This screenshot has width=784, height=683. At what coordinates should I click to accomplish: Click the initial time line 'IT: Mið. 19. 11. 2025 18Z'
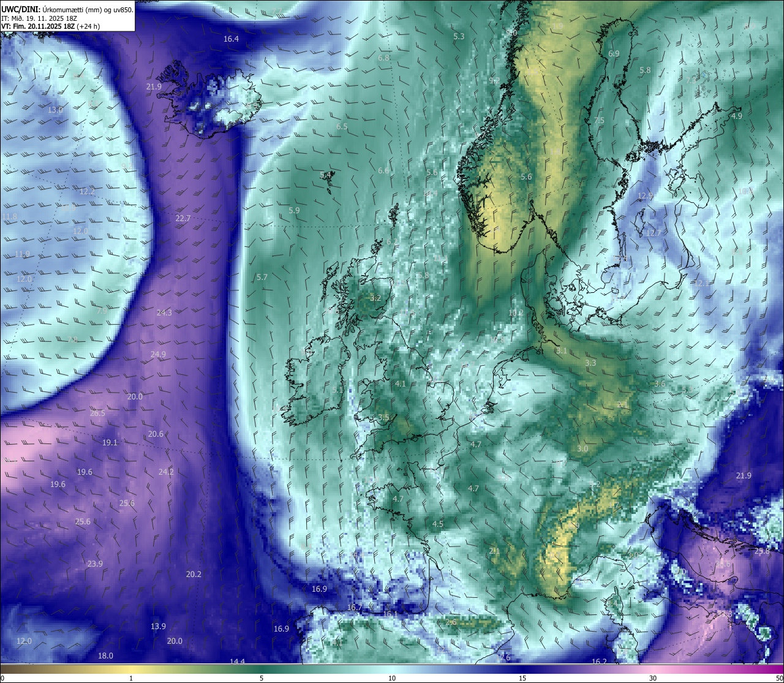[x=40, y=18]
